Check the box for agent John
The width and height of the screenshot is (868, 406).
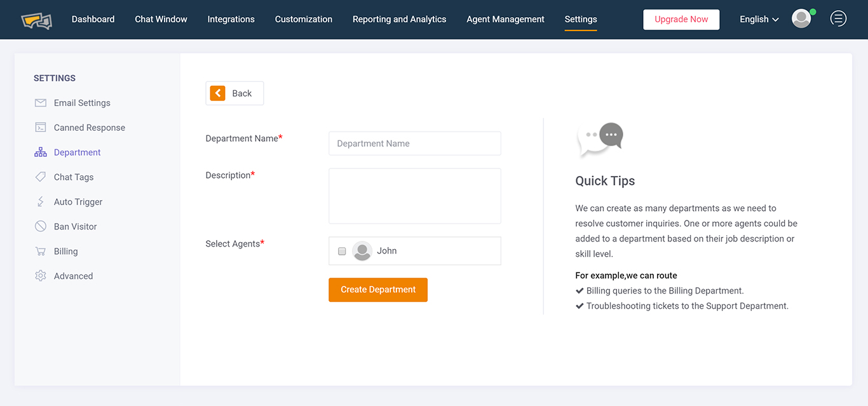pos(342,251)
